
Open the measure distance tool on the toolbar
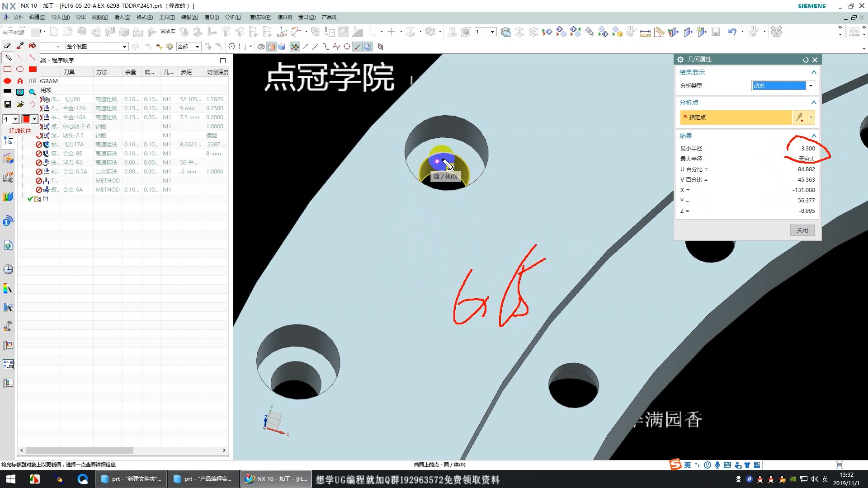[x=646, y=32]
